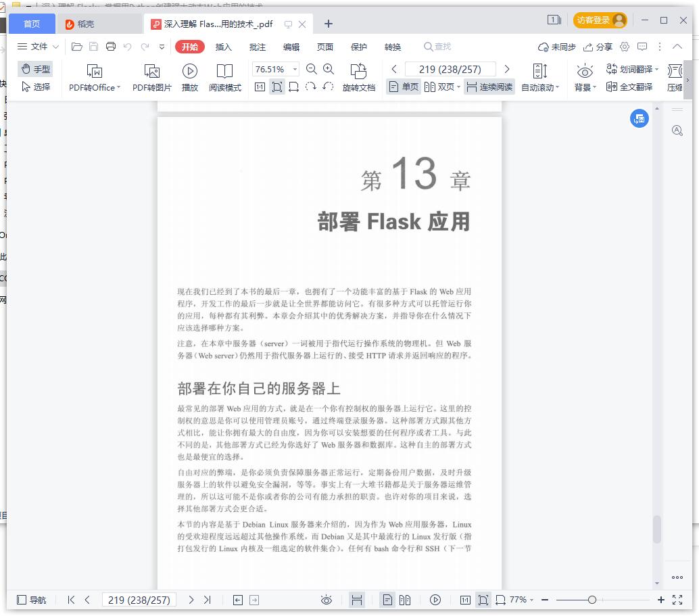This screenshot has height=616, width=699.
Task: Click the vertical document scrollbar thumb
Action: 656,529
